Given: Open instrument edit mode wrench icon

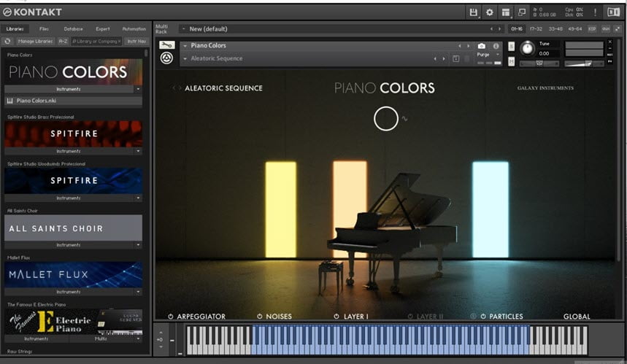Looking at the screenshot, I should pyautogui.click(x=166, y=44).
